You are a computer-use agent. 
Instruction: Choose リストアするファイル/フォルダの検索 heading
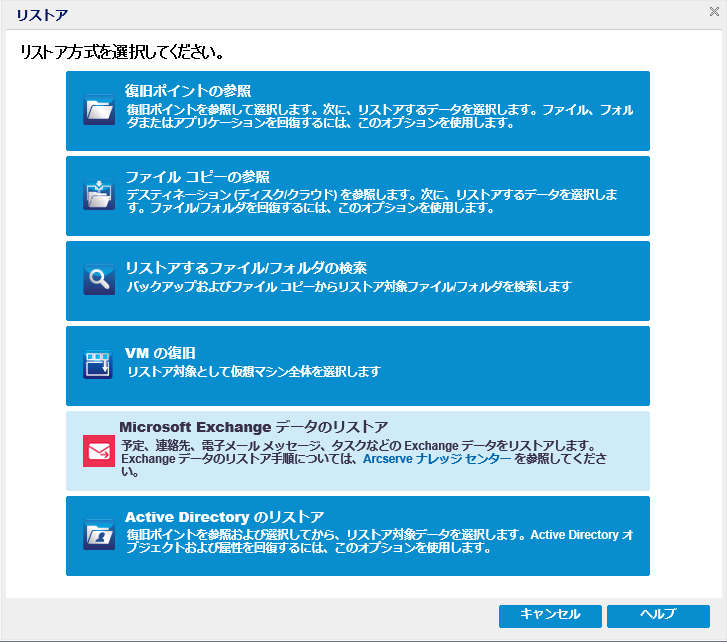246,267
